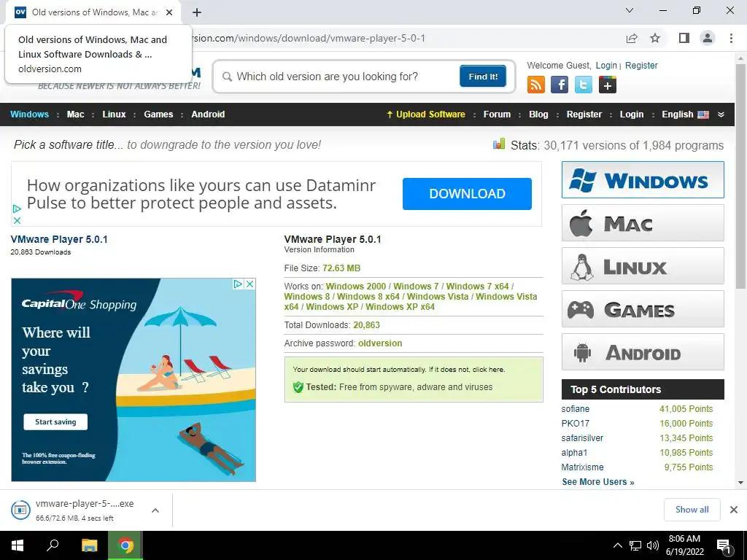The height and width of the screenshot is (560, 747).
Task: Open the Forum menu item
Action: (x=497, y=114)
